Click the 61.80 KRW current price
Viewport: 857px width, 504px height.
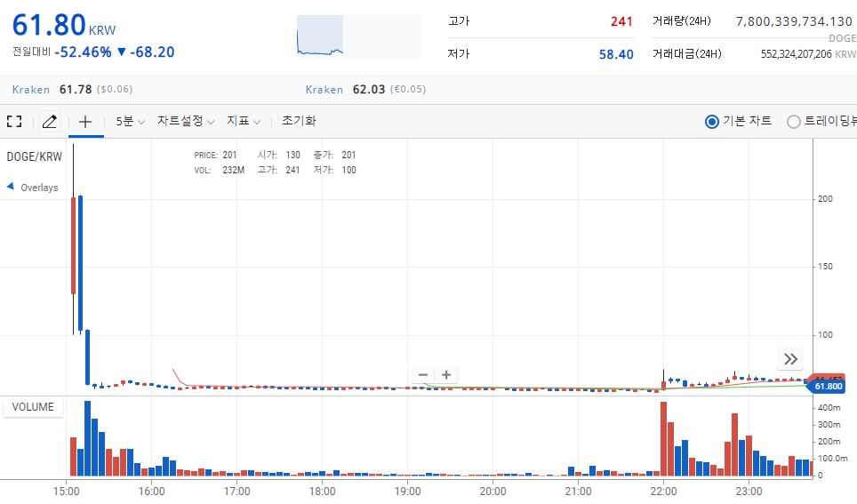click(64, 25)
